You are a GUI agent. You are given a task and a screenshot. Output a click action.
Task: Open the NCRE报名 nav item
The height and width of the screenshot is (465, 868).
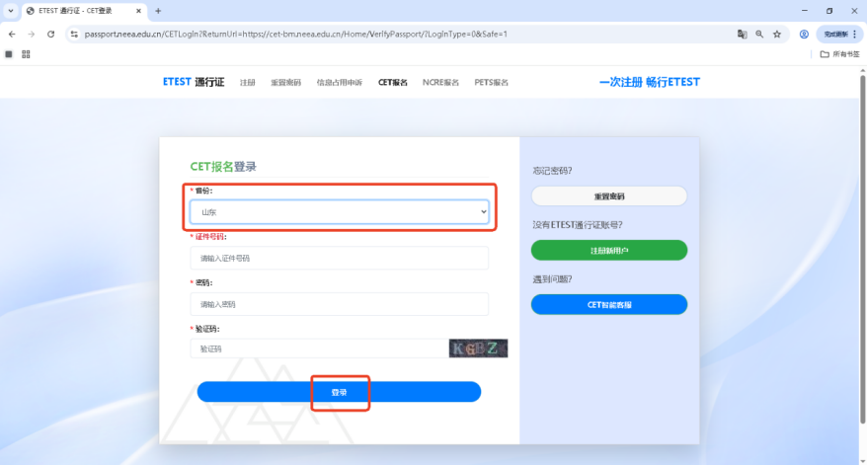coord(440,83)
